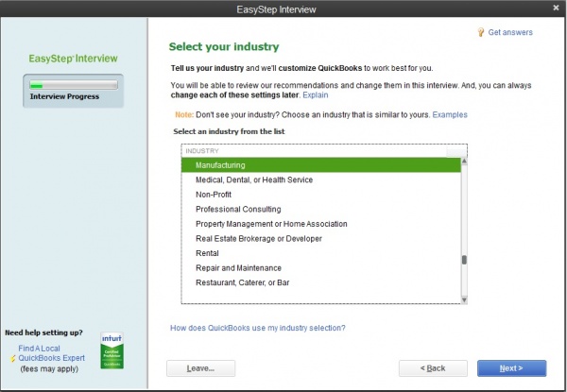This screenshot has width=567, height=392.
Task: Pick the Rental industry row
Action: click(321, 253)
